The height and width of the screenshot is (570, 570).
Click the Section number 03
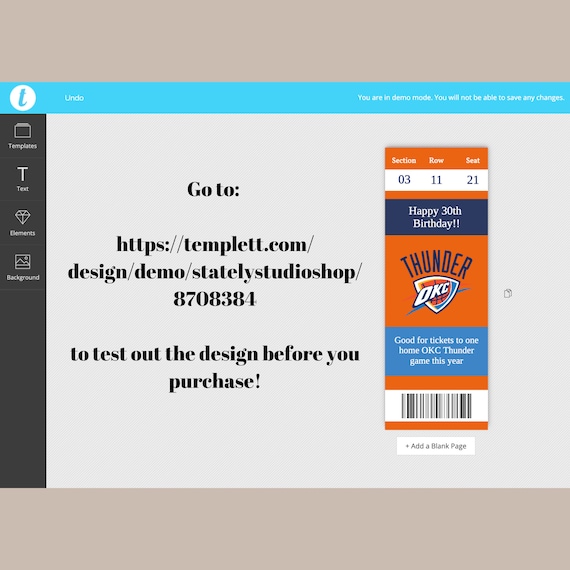click(x=404, y=179)
